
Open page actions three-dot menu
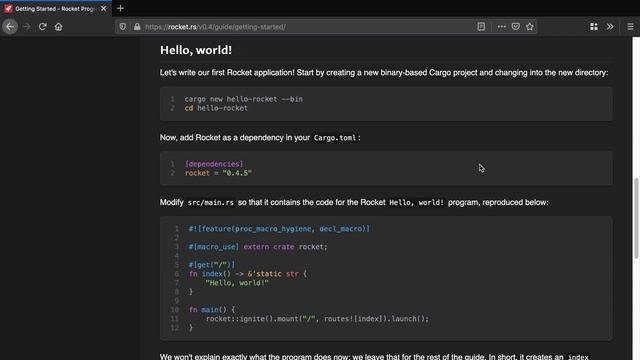pos(502,27)
